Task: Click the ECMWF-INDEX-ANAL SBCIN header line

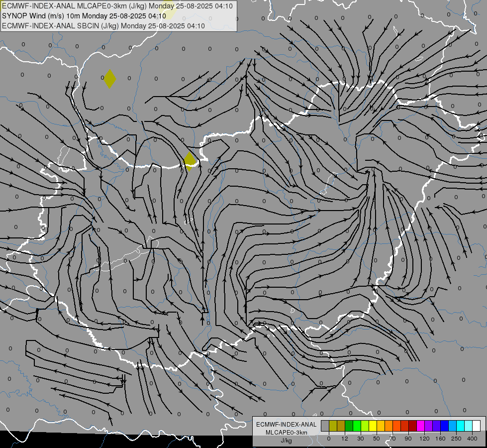Action: coord(103,26)
